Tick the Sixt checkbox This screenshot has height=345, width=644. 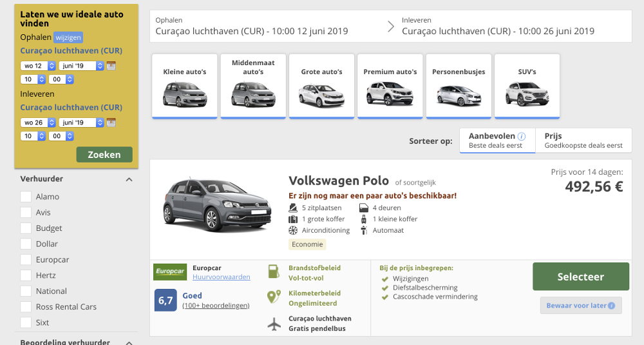coord(26,322)
